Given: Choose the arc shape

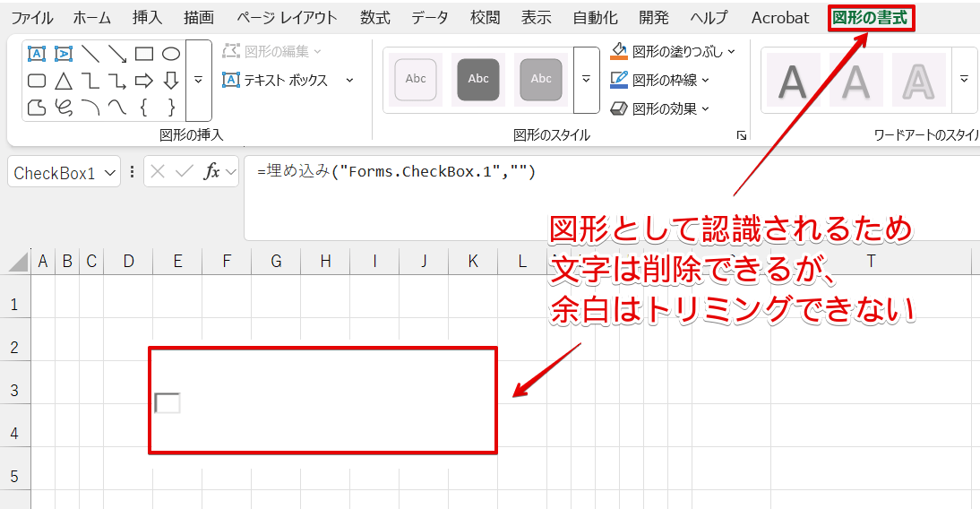Looking at the screenshot, I should pos(90,108).
